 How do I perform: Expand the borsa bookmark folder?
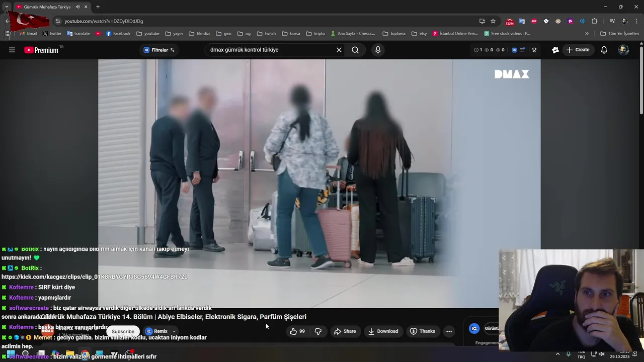pos(291,34)
